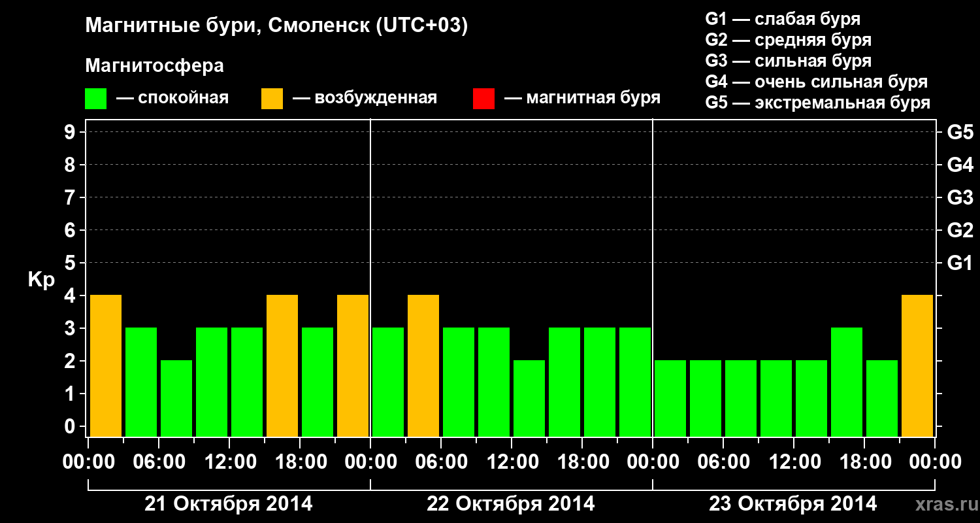This screenshot has height=523, width=980.
Task: Click the 'спокойная' legend text
Action: 184,99
